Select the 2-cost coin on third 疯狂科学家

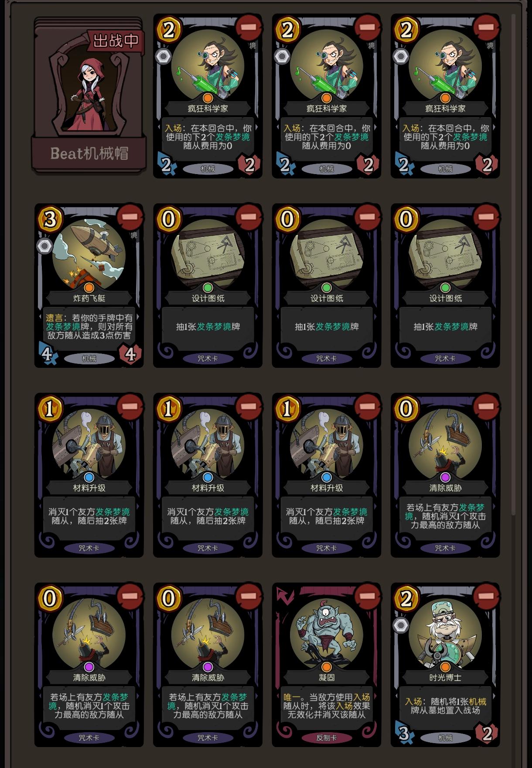click(x=406, y=30)
